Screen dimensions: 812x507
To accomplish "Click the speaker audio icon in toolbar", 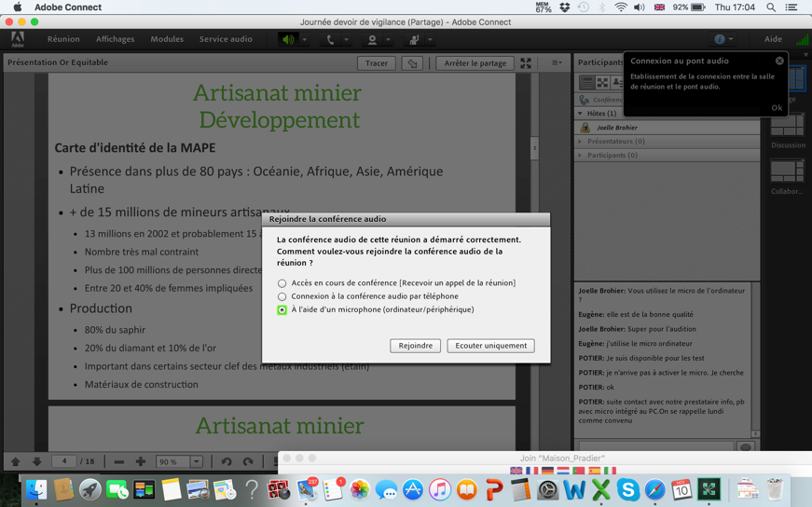I will (288, 39).
